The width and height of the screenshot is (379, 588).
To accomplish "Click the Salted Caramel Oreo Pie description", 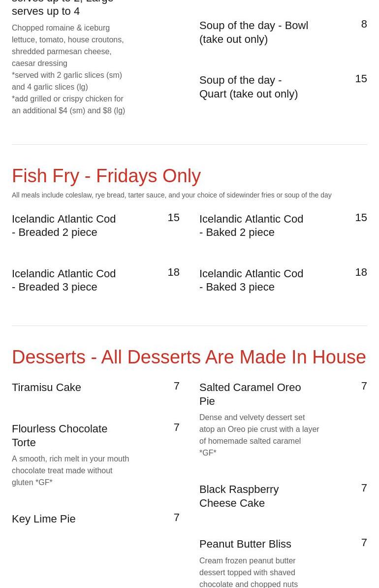I will [259, 435].
